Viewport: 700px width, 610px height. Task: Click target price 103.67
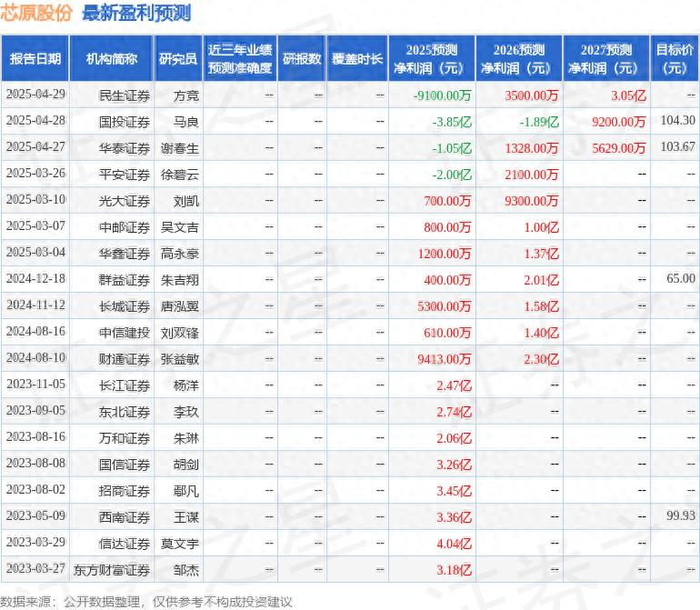click(x=677, y=147)
